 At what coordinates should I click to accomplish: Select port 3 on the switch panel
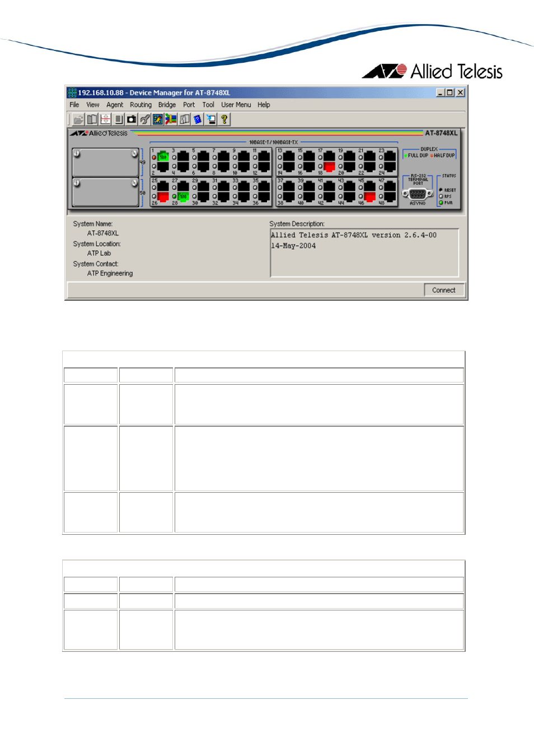pos(183,157)
